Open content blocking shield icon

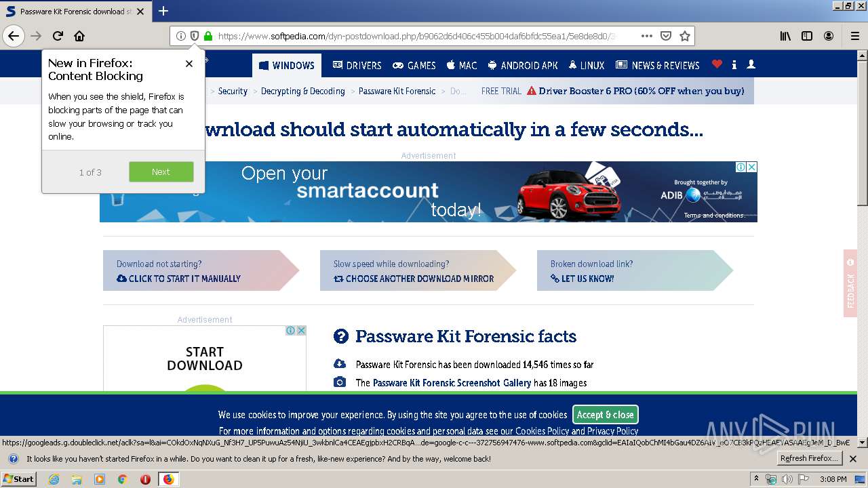tap(194, 36)
